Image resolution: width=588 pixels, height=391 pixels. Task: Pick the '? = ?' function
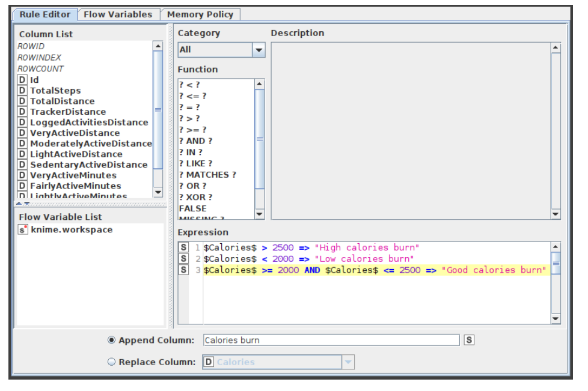click(189, 107)
